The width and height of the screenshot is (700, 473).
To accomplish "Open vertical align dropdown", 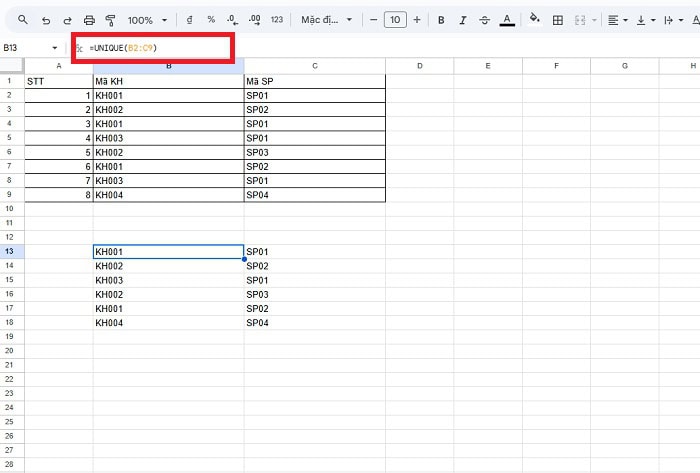I will (646, 20).
